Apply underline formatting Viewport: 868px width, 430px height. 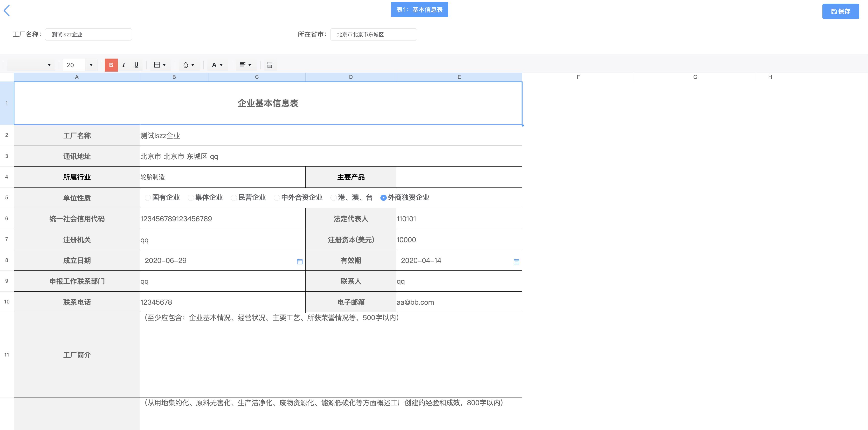tap(136, 65)
